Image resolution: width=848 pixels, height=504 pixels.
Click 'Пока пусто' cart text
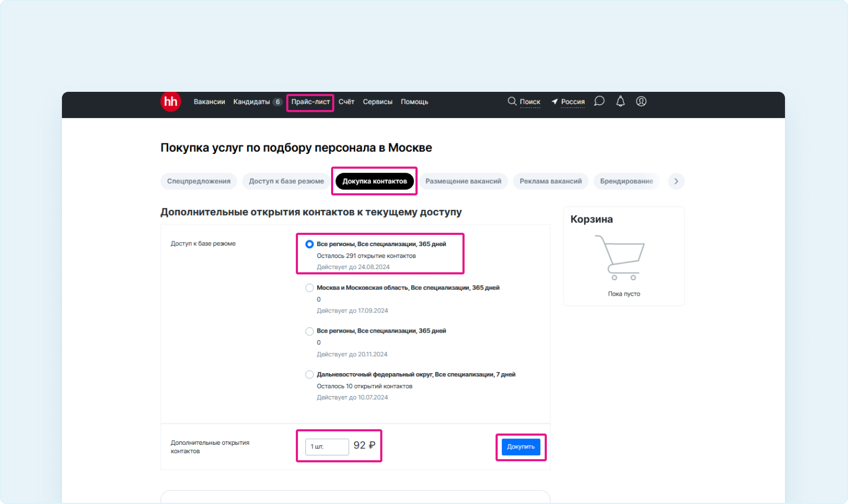pyautogui.click(x=624, y=294)
